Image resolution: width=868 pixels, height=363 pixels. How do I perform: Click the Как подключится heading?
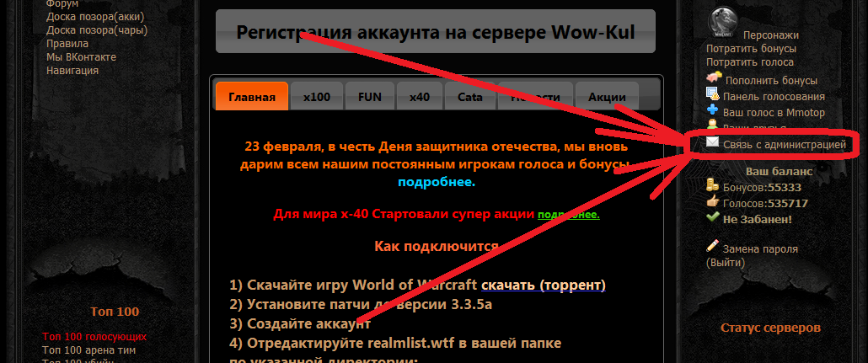click(437, 246)
